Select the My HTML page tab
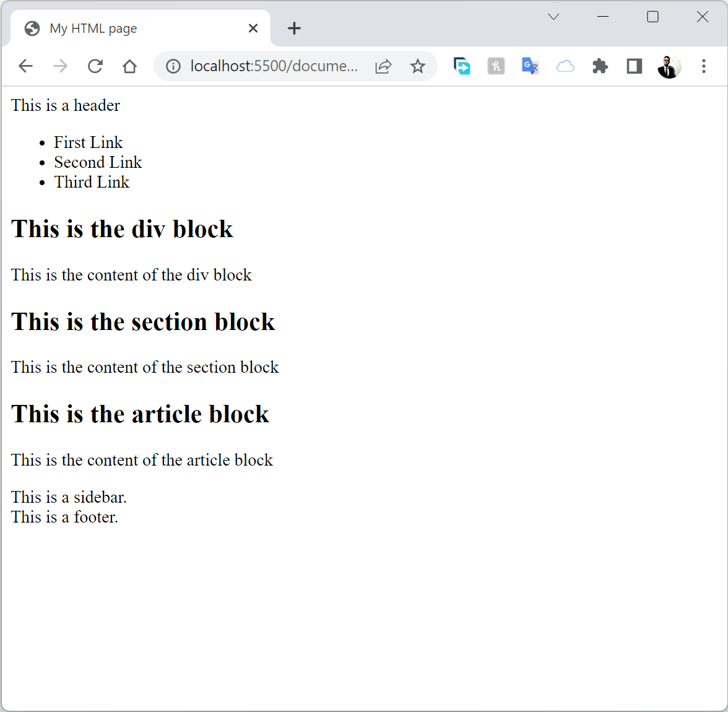Screen dimensions: 728x712 pyautogui.click(x=111, y=28)
